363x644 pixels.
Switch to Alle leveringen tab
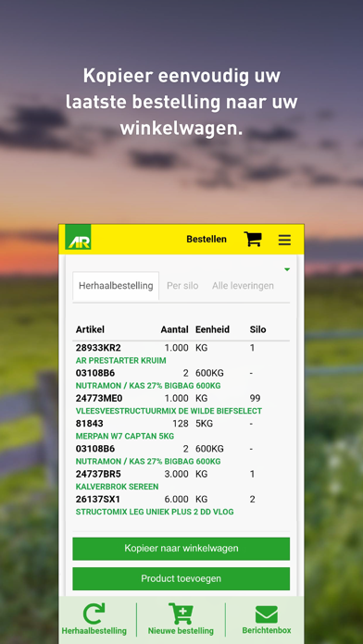coord(243,285)
